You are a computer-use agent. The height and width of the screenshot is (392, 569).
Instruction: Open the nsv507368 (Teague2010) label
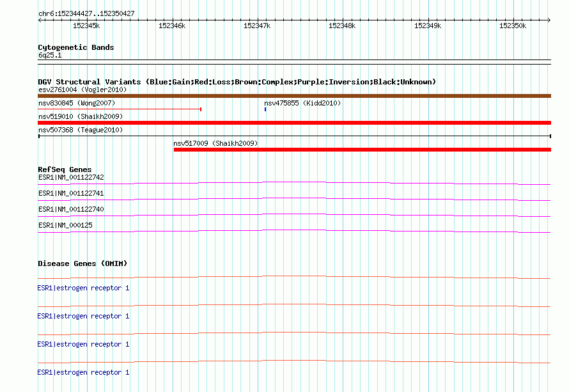tap(81, 130)
